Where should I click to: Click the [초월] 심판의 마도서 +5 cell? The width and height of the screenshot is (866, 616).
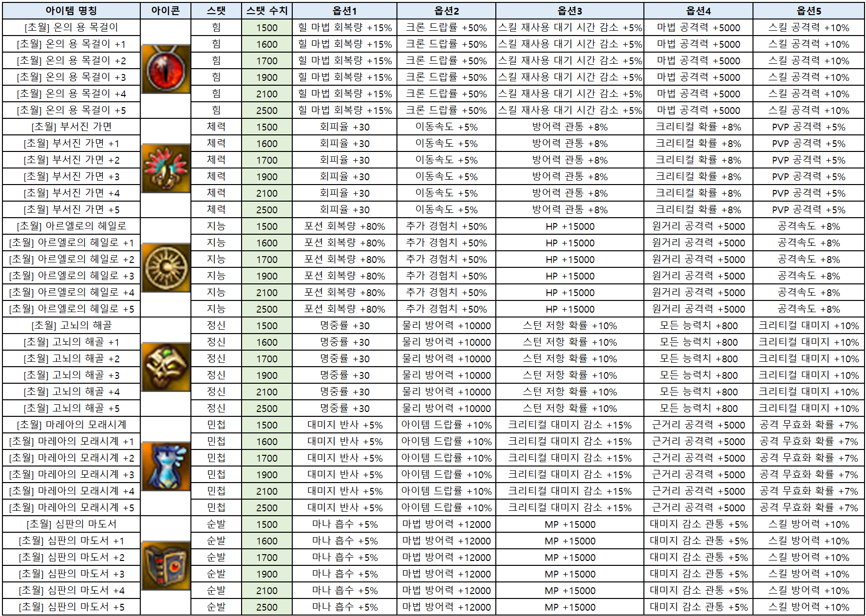(71, 607)
